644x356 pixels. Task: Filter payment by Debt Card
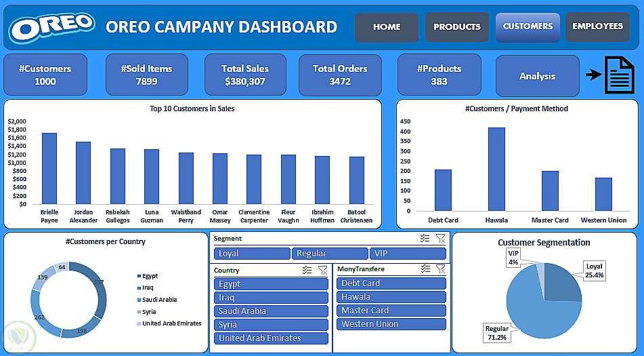[x=391, y=283]
